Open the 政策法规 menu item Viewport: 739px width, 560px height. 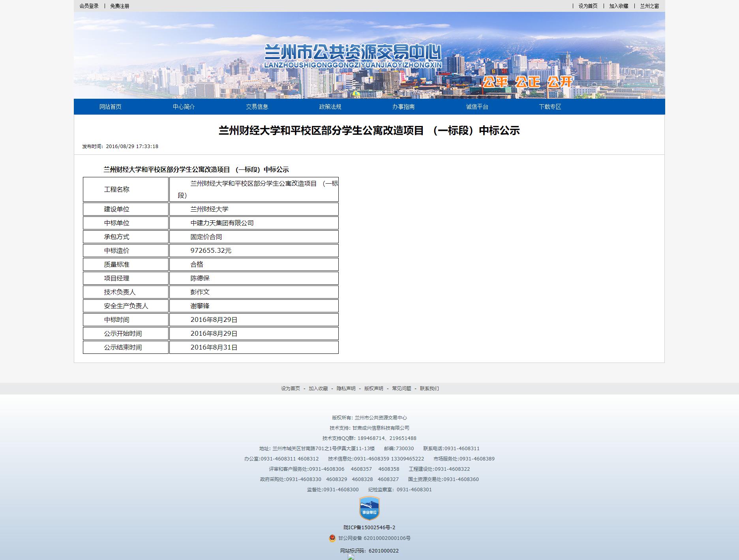[330, 107]
